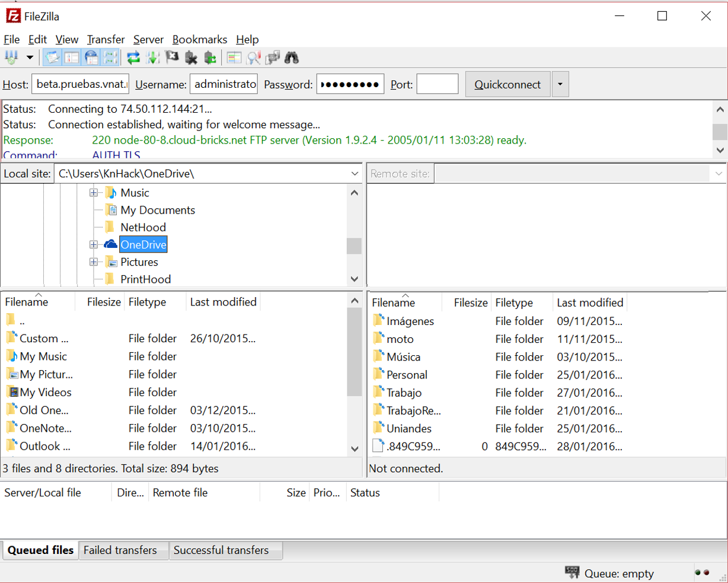Search files with binoculars icon
Viewport: 728px width, 583px height.
point(292,58)
